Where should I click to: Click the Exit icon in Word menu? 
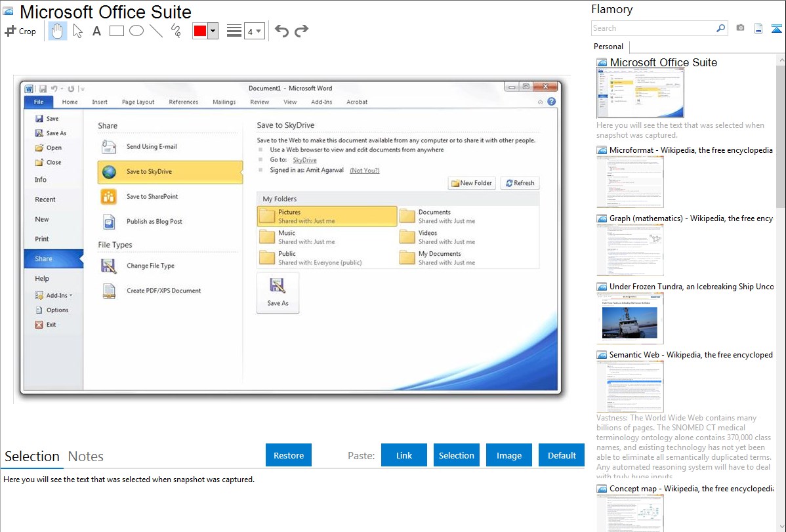tap(39, 325)
